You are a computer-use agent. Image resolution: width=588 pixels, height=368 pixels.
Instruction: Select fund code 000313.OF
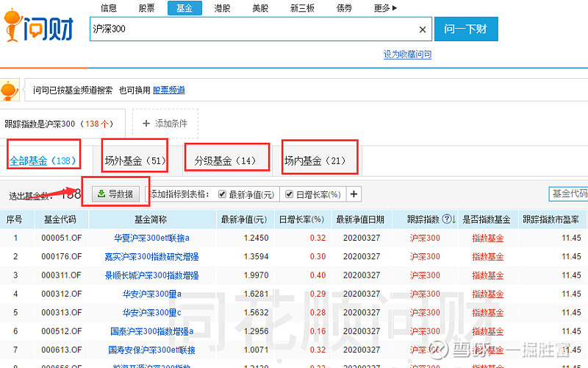62,312
